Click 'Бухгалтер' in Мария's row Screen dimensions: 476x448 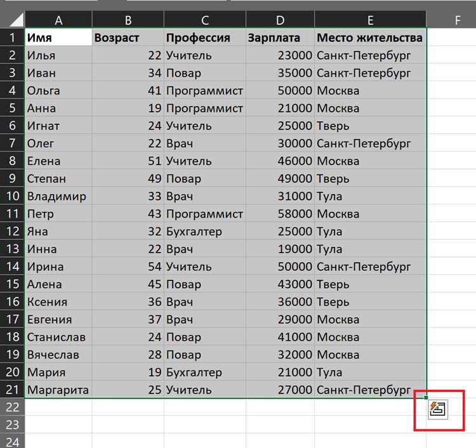coord(205,372)
